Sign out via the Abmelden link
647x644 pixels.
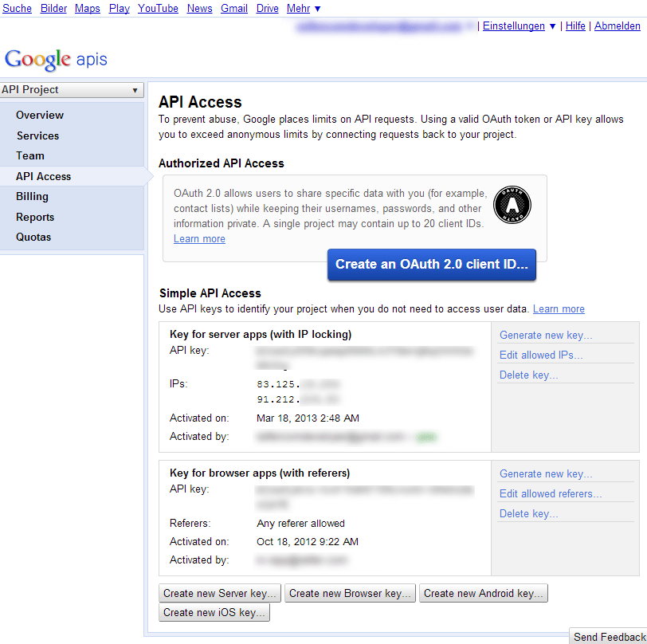[x=618, y=26]
